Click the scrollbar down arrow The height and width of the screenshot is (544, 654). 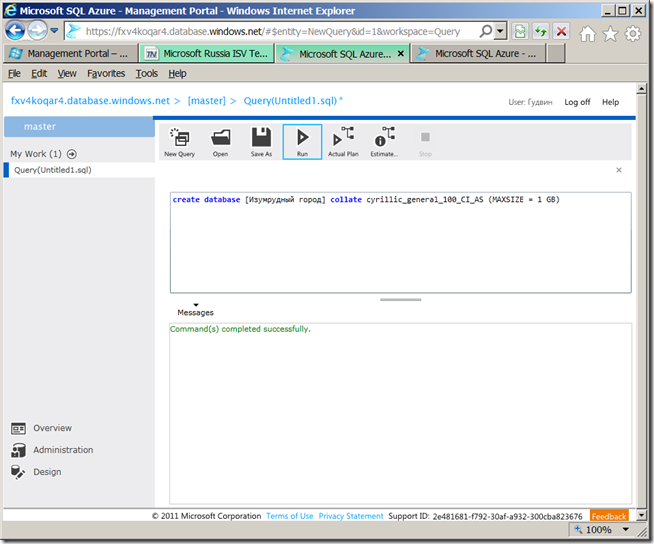coord(641,516)
